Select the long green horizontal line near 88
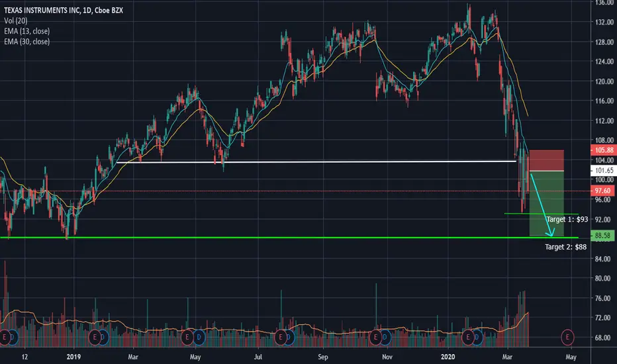 [289, 238]
